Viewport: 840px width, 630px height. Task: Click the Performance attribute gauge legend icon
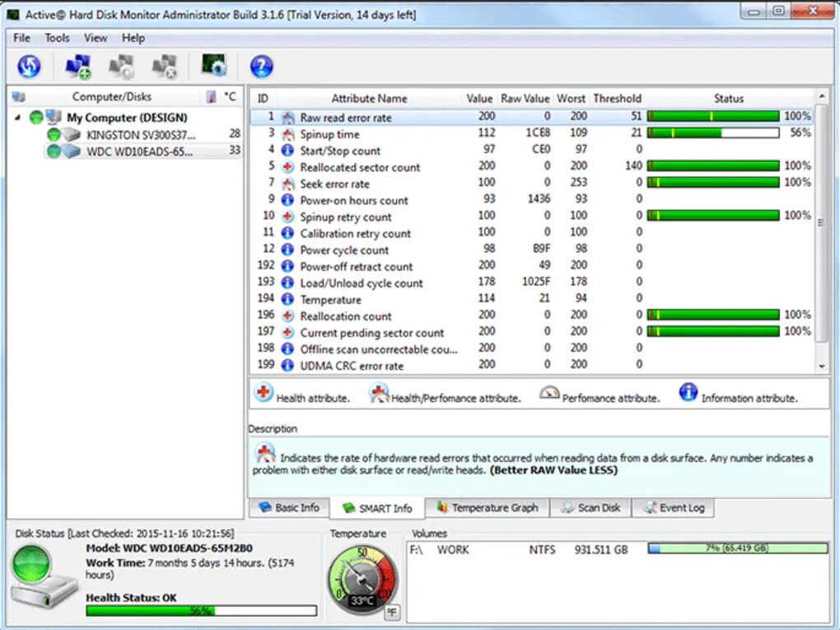549,393
